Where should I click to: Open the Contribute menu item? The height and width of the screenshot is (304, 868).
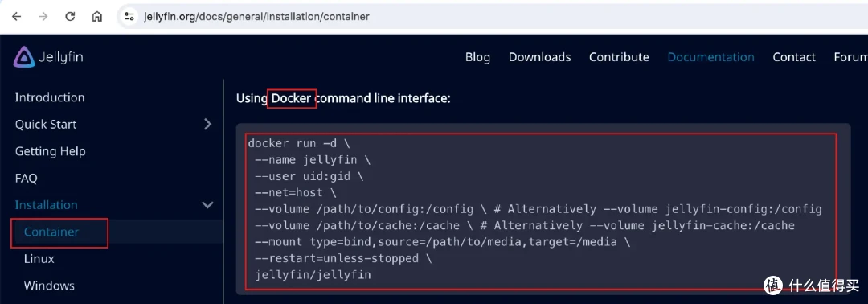(619, 57)
